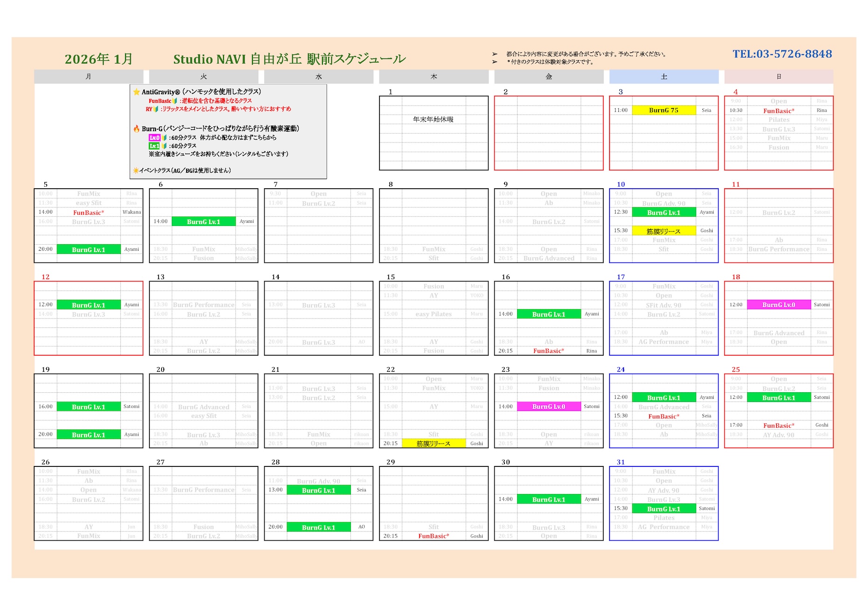Click the BurnG 75 class on January 3
This screenshot has width=868, height=614.
click(x=664, y=110)
